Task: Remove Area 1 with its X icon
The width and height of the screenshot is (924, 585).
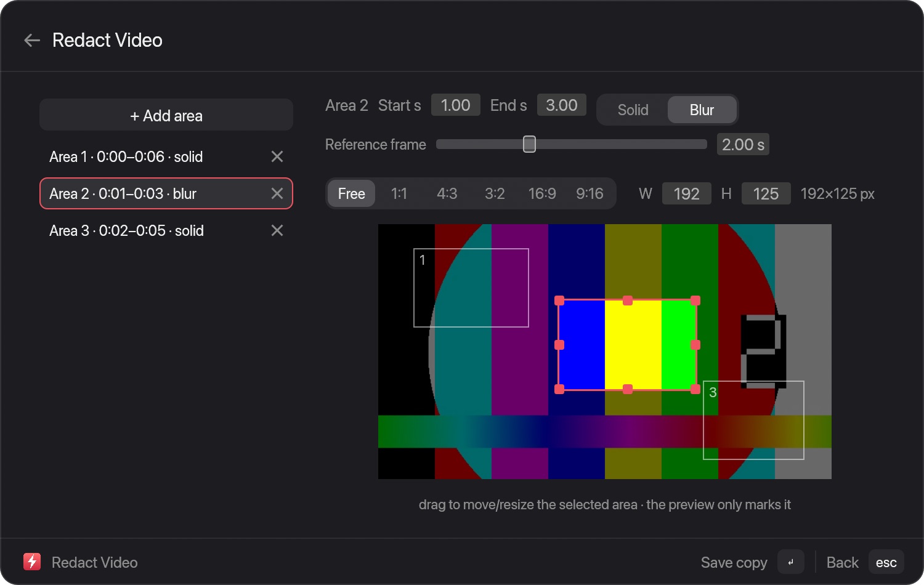Action: point(277,157)
